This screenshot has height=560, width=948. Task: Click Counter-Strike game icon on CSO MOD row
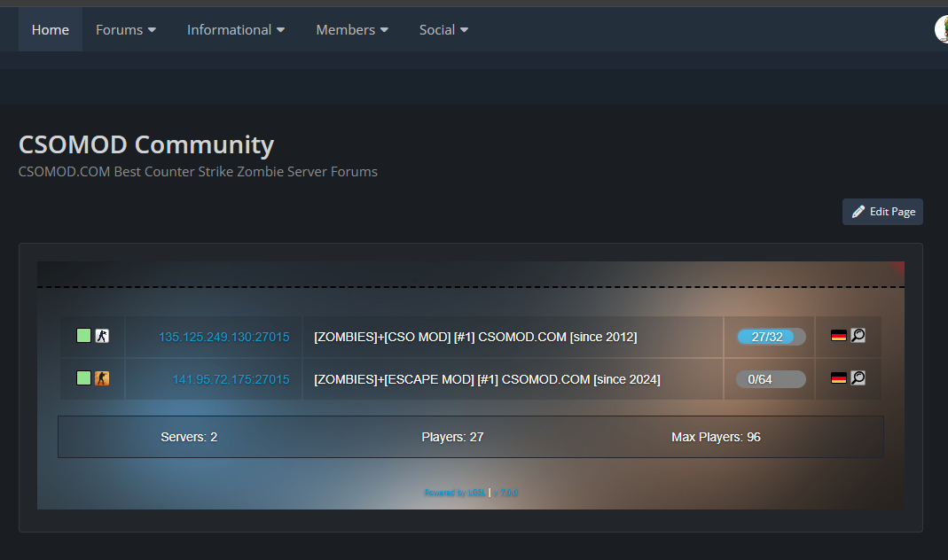(102, 336)
